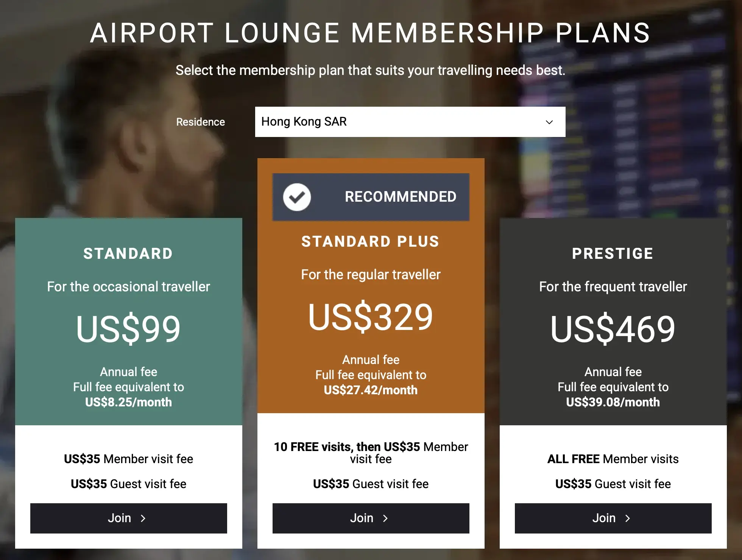Click the checkmark icon beside Recommended

pyautogui.click(x=297, y=197)
